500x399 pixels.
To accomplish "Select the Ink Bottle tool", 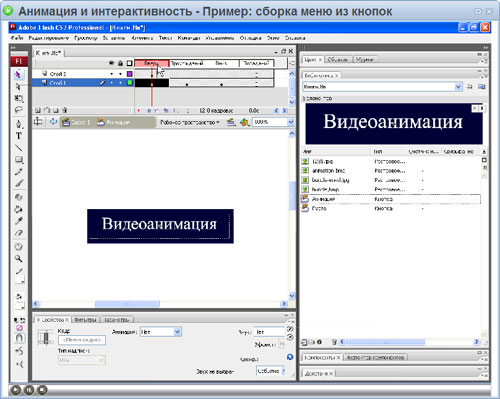I will [18, 197].
